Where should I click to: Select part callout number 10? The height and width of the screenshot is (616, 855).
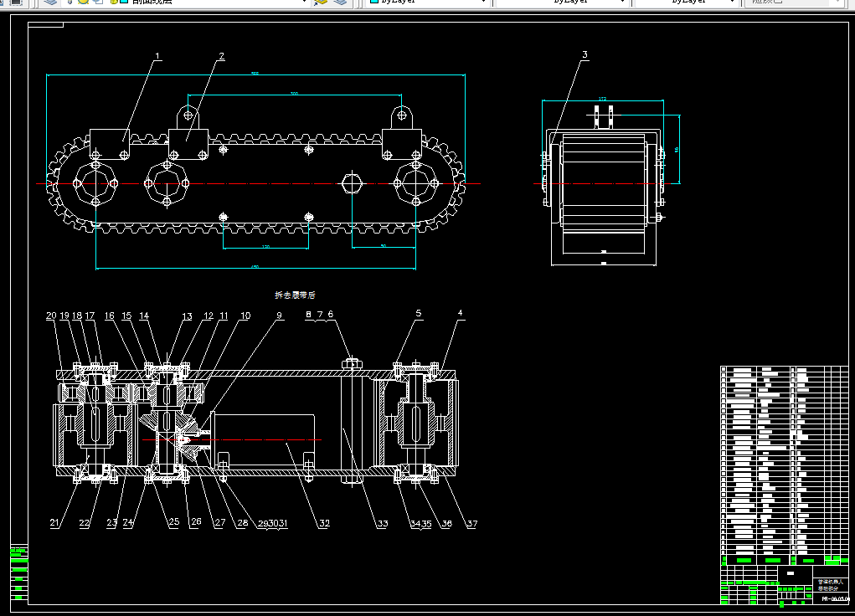[245, 316]
